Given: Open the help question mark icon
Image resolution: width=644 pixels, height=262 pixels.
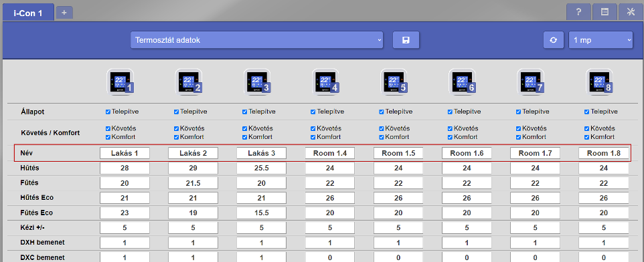Looking at the screenshot, I should click(578, 12).
